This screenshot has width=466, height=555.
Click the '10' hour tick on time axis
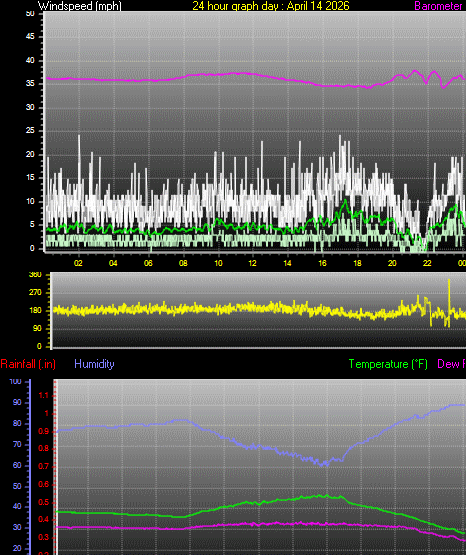(x=218, y=263)
